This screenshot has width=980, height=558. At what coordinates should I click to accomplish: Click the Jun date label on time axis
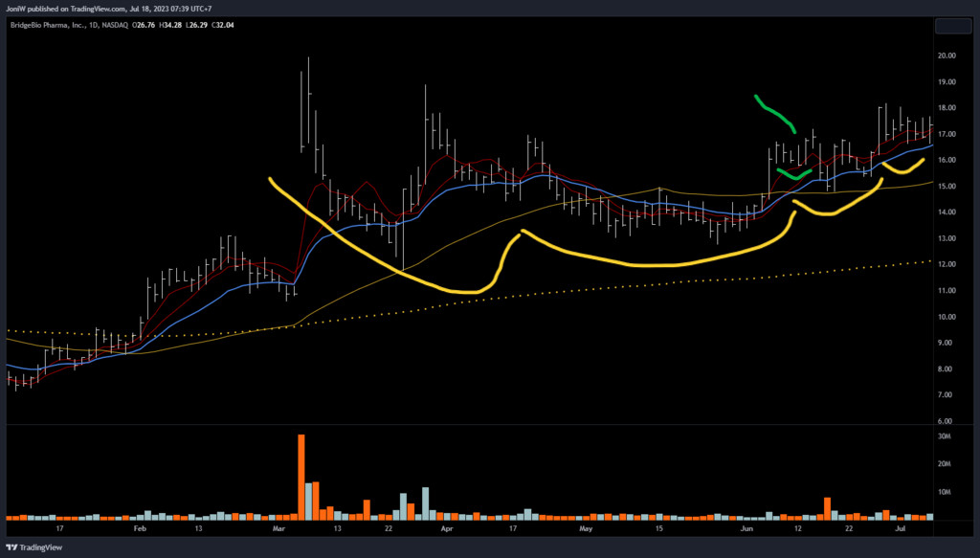(746, 527)
